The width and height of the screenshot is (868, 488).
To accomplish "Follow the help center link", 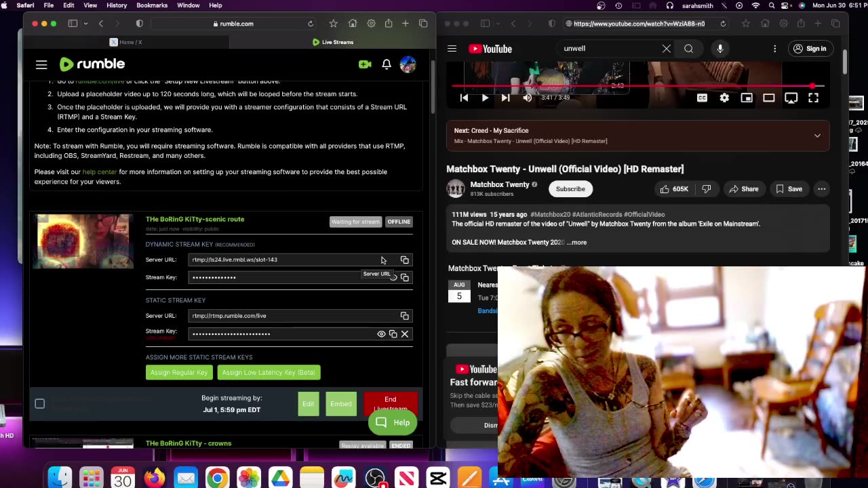I will (100, 172).
